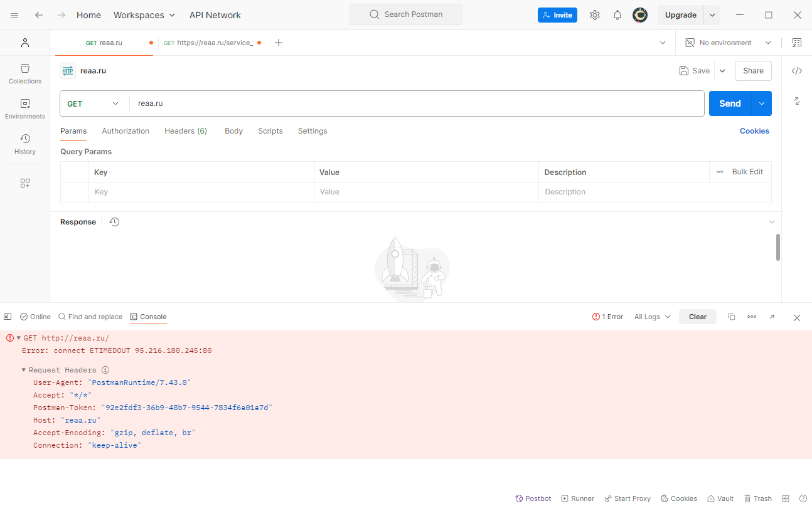Copy console logs icon
The image size is (812, 506).
pos(732,317)
